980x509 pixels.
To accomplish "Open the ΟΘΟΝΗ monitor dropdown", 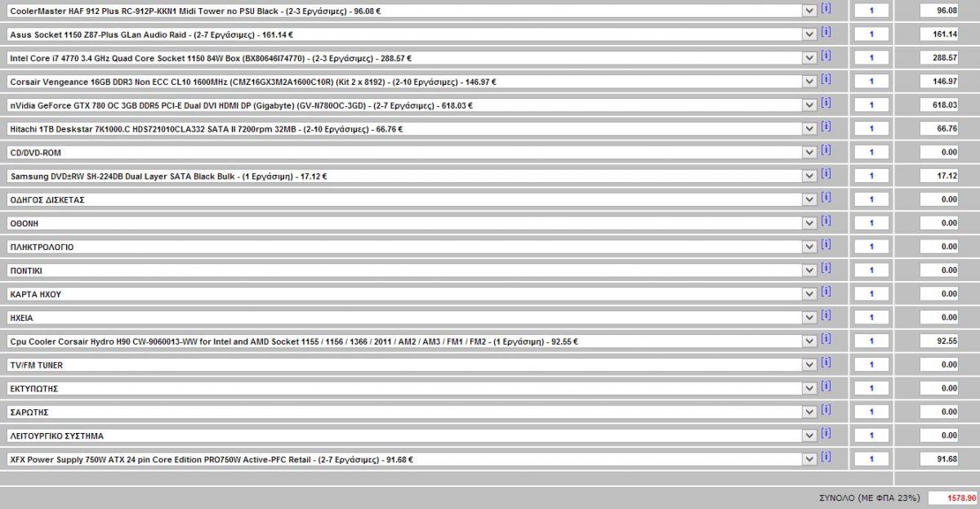I will tap(808, 223).
